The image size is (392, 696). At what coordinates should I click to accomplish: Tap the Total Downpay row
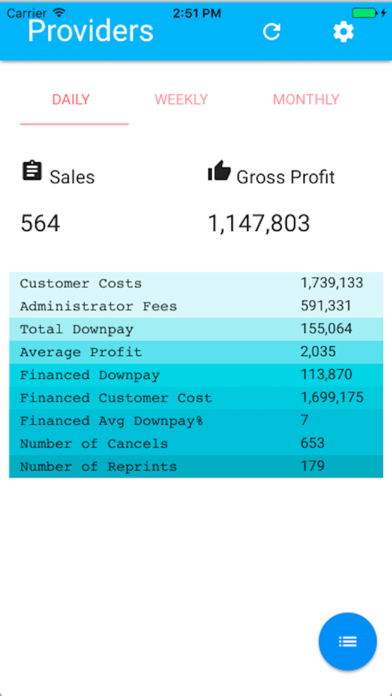(x=196, y=329)
